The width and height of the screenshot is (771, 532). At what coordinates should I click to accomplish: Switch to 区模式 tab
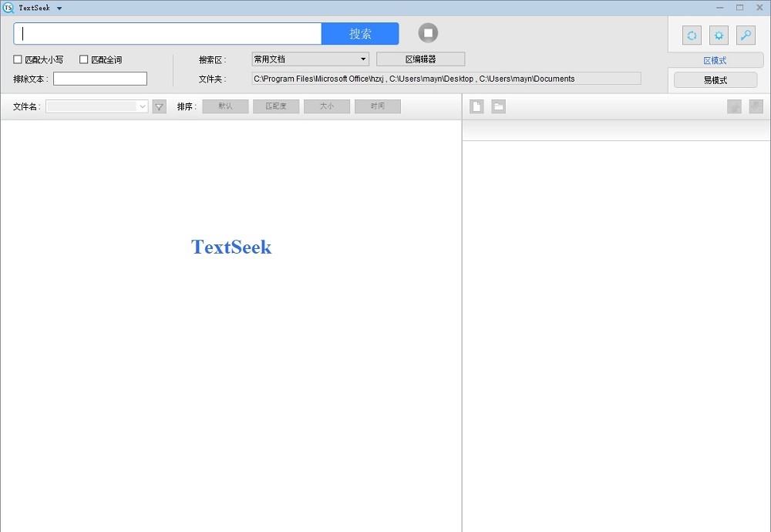coord(715,60)
